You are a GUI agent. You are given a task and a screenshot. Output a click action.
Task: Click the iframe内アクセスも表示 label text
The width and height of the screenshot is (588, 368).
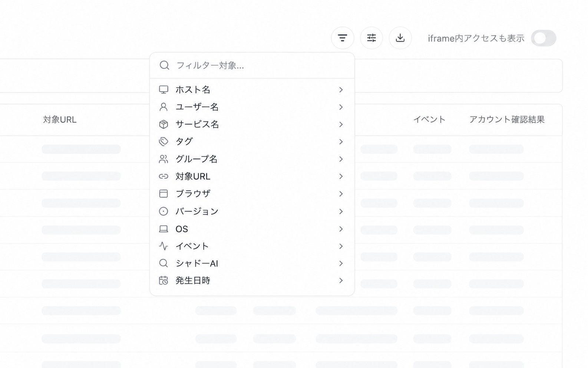pyautogui.click(x=476, y=38)
